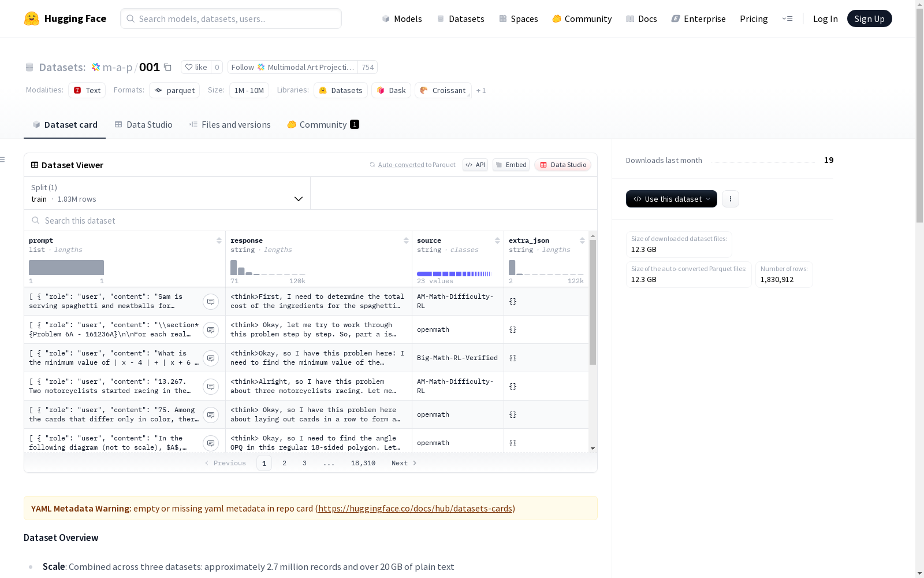Viewport: 924px width, 578px height.
Task: Sort the source column
Action: 497,240
